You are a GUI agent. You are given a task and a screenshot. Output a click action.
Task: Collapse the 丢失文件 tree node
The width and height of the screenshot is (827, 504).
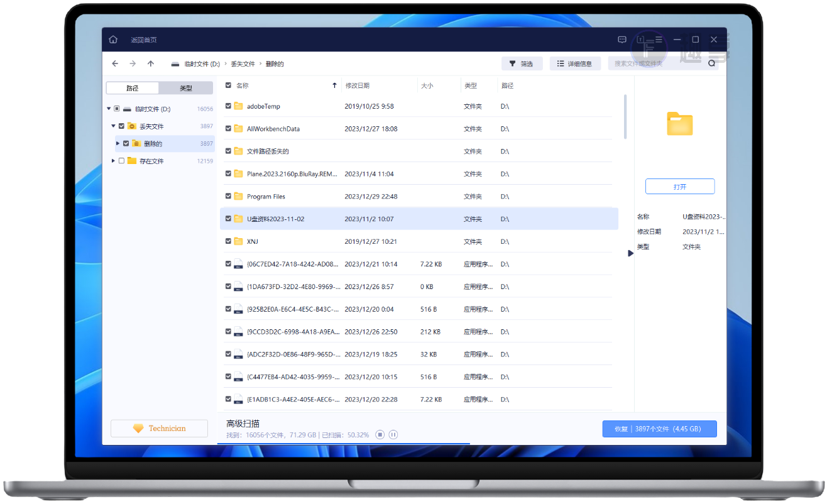coord(113,126)
